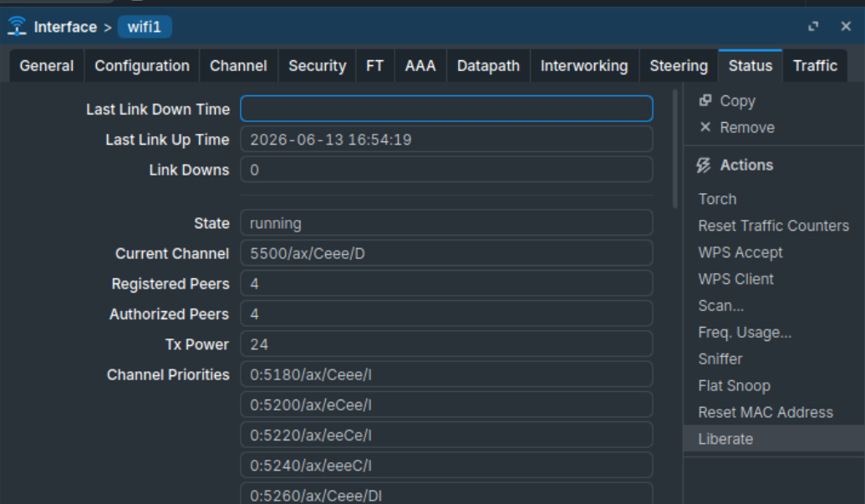Image resolution: width=865 pixels, height=504 pixels.
Task: Click the Copy icon in side panel
Action: point(705,100)
